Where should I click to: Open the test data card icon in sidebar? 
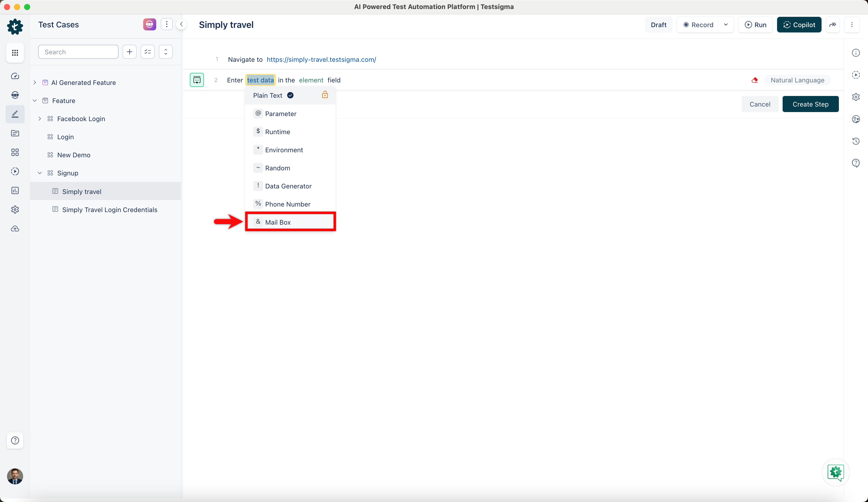click(x=15, y=133)
